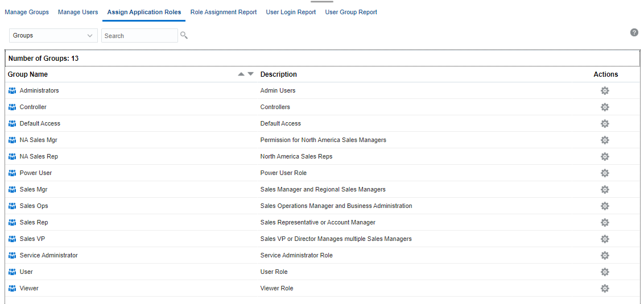Image resolution: width=644 pixels, height=304 pixels.
Task: Select the NA Sales Rep group name
Action: (x=39, y=156)
